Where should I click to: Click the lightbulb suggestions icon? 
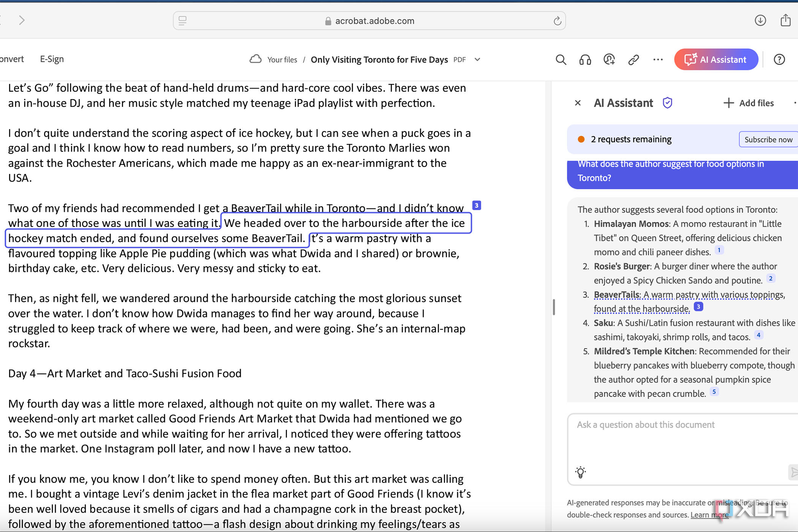tap(580, 472)
